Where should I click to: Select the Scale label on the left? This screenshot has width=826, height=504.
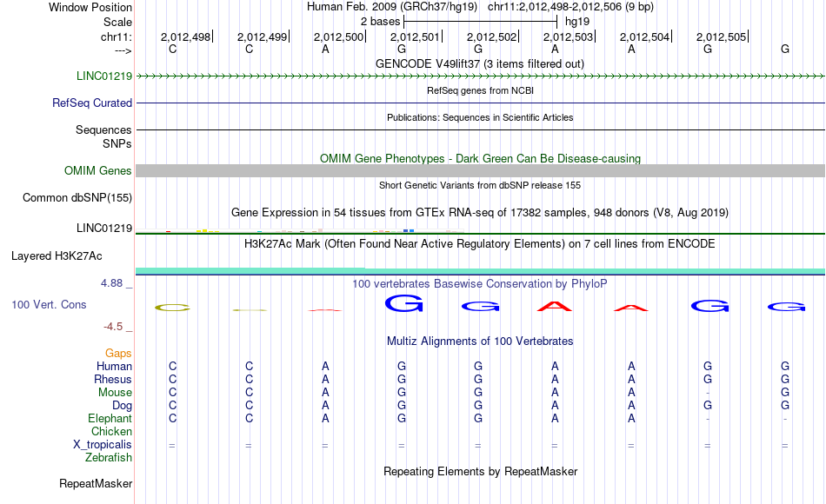coord(117,22)
